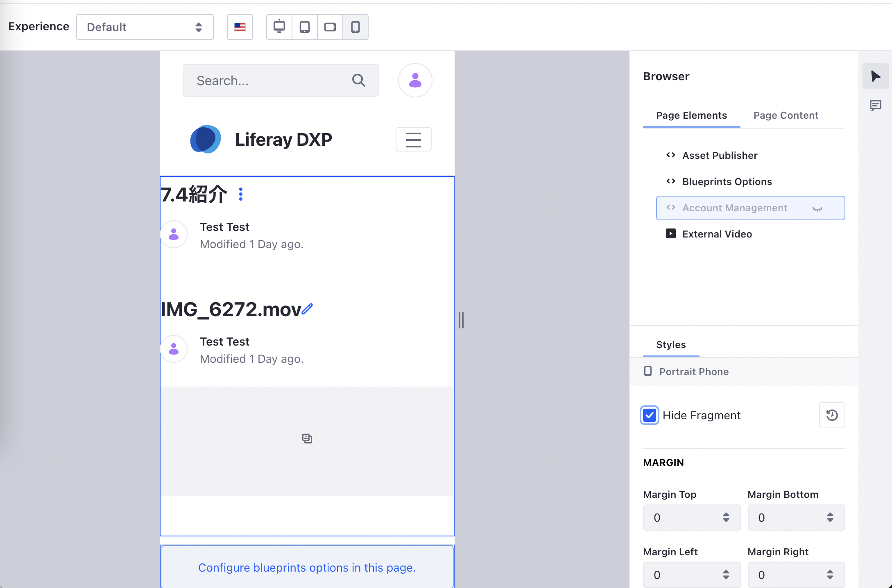Reset Hide Fragment to default
892x588 pixels.
(832, 415)
